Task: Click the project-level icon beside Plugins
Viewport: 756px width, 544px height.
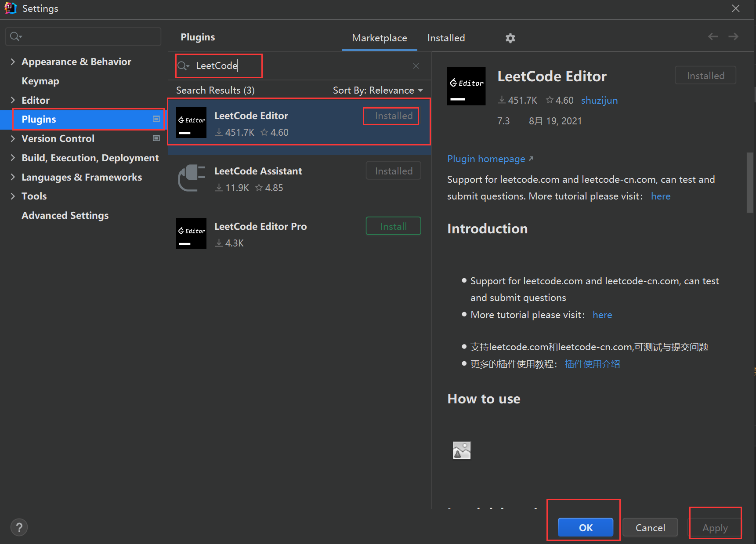Action: click(x=156, y=119)
